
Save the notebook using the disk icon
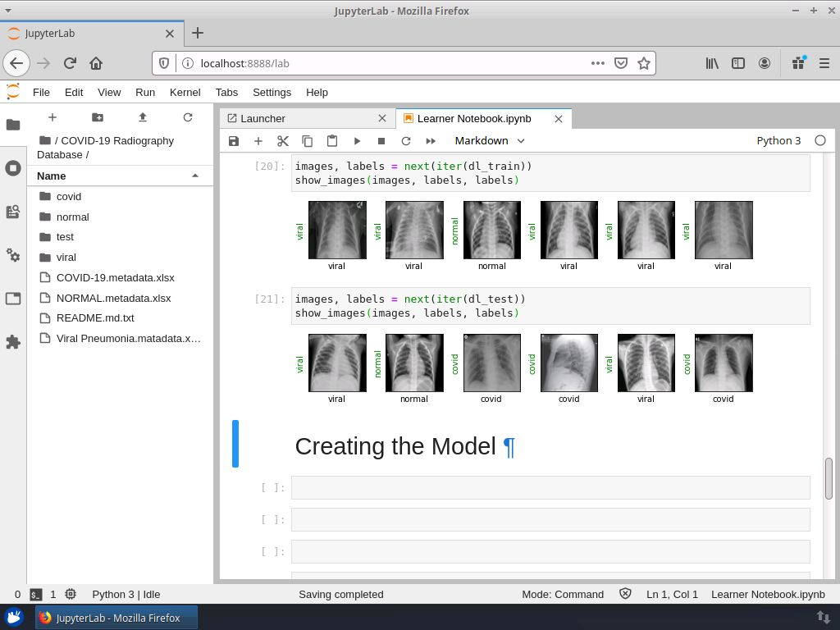point(234,141)
